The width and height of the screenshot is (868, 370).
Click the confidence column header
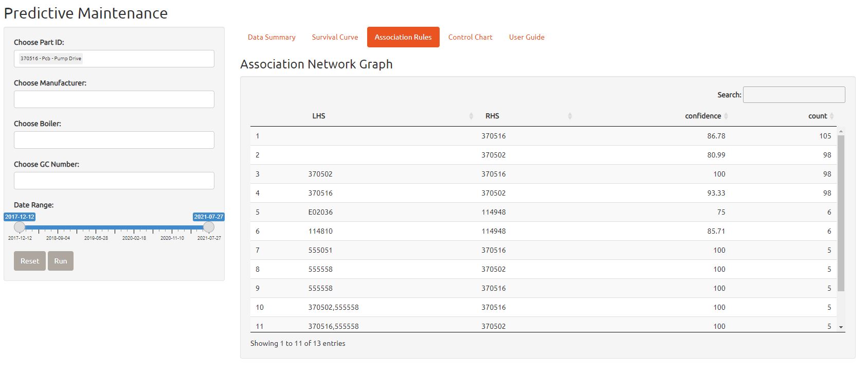click(x=703, y=116)
